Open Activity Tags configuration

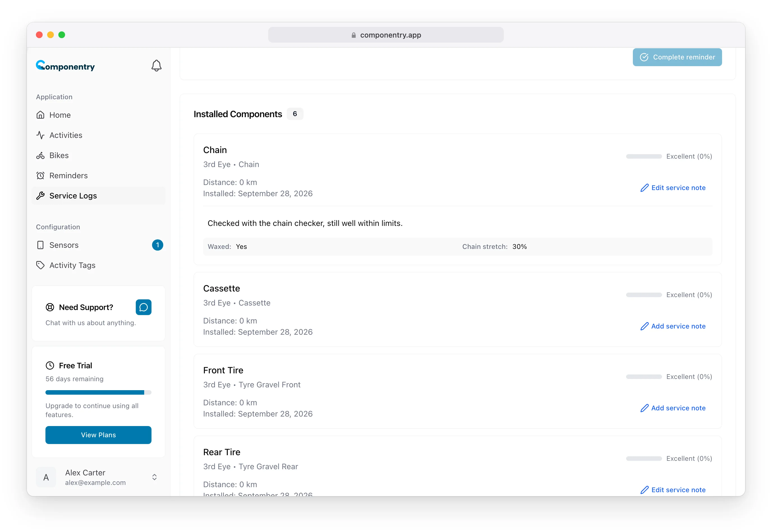pyautogui.click(x=98, y=265)
